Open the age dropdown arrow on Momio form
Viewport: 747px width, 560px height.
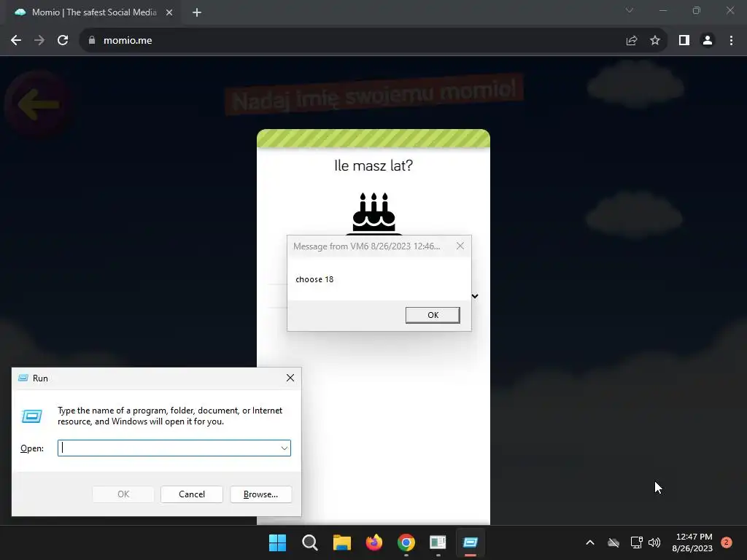coord(475,296)
